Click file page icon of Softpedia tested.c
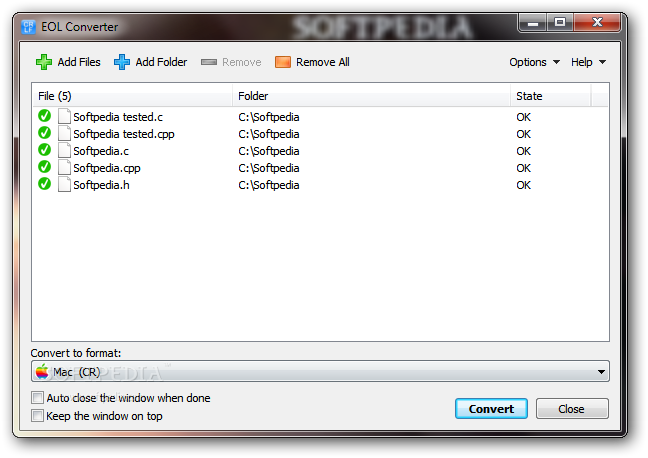Screen dimensions: 648x458 64,117
